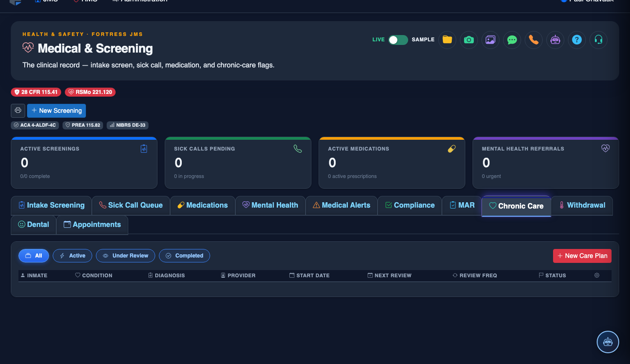Select the Active filter pill

coord(72,256)
